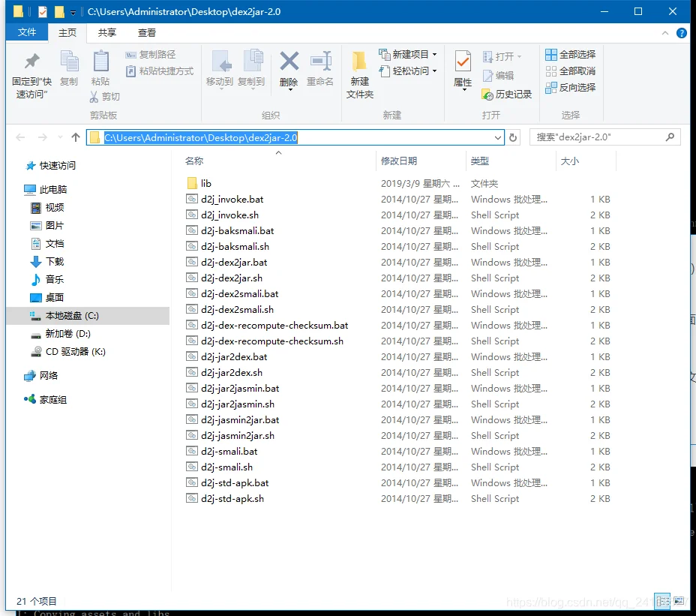Click the Copy path icon
The height and width of the screenshot is (616, 696).
tap(130, 55)
